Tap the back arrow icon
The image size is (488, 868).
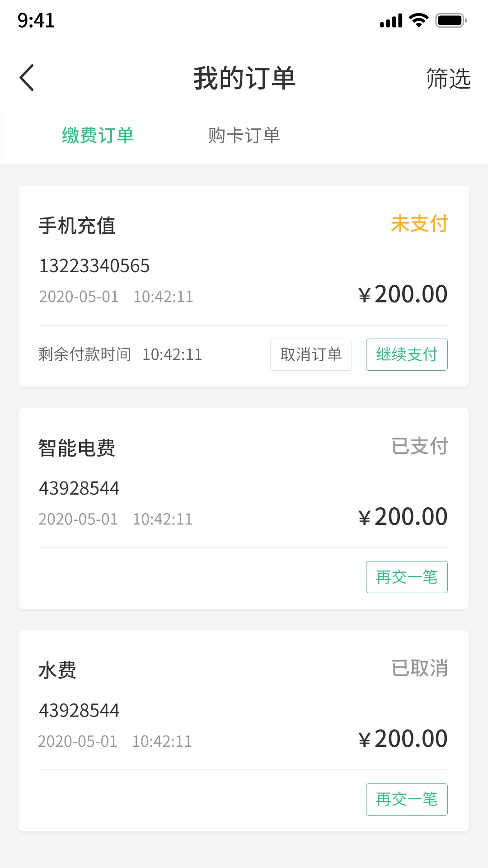click(27, 78)
